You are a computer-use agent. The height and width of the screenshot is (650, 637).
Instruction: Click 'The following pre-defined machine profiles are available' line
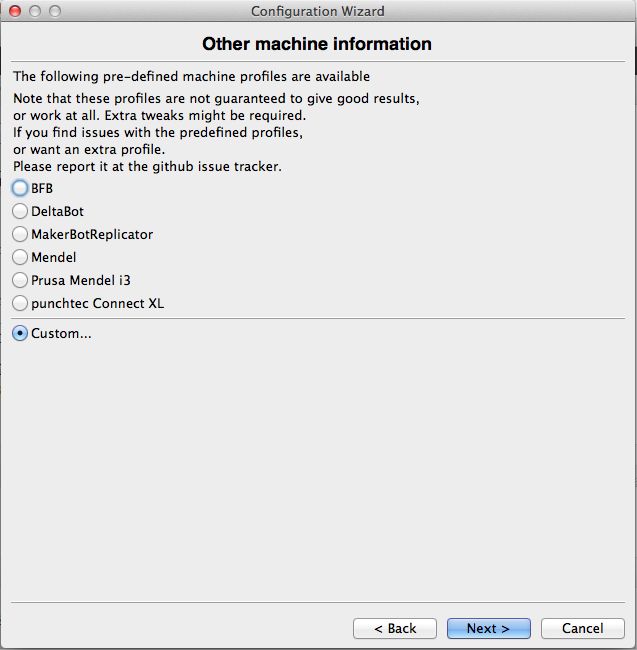click(x=191, y=77)
